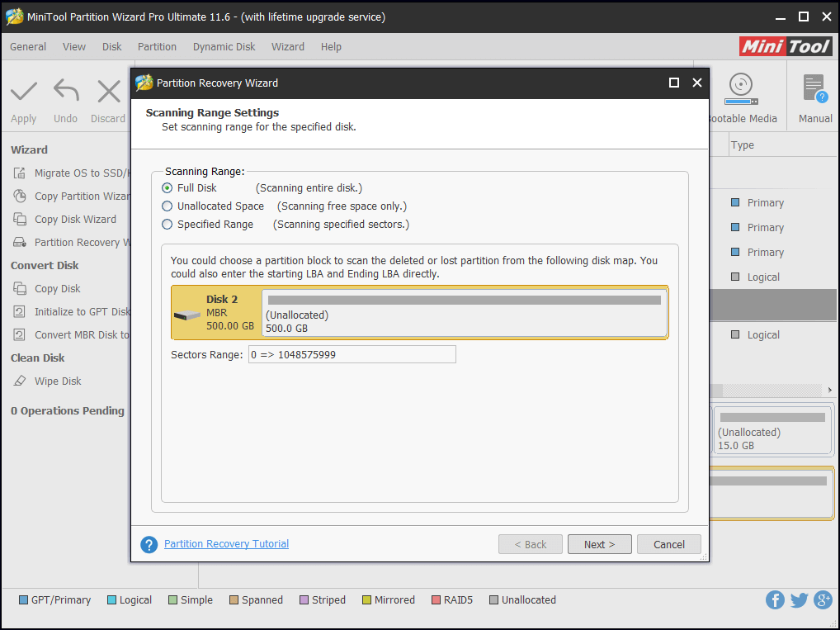This screenshot has height=630, width=840.
Task: Click the Logical legend swatch
Action: [112, 599]
